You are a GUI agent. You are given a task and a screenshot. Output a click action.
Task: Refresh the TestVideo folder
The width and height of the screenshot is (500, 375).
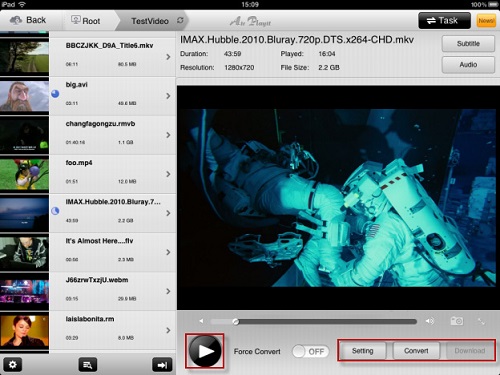pos(180,20)
